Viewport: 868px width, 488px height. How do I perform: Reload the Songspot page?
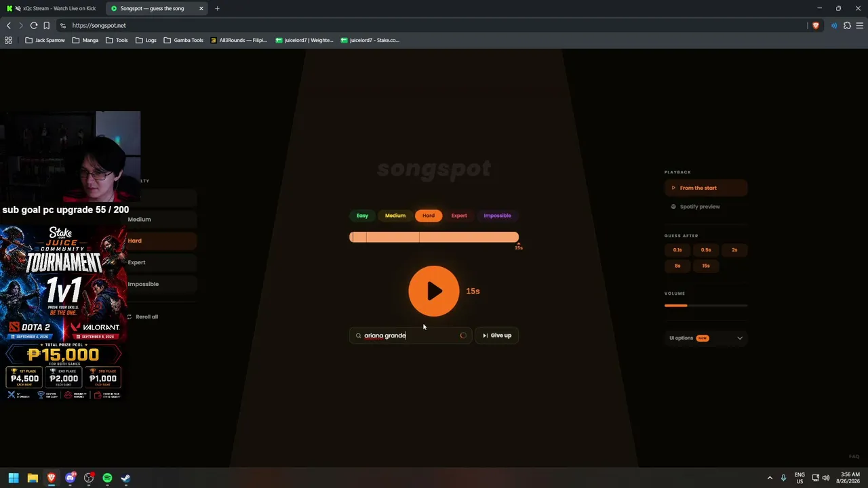[33, 25]
